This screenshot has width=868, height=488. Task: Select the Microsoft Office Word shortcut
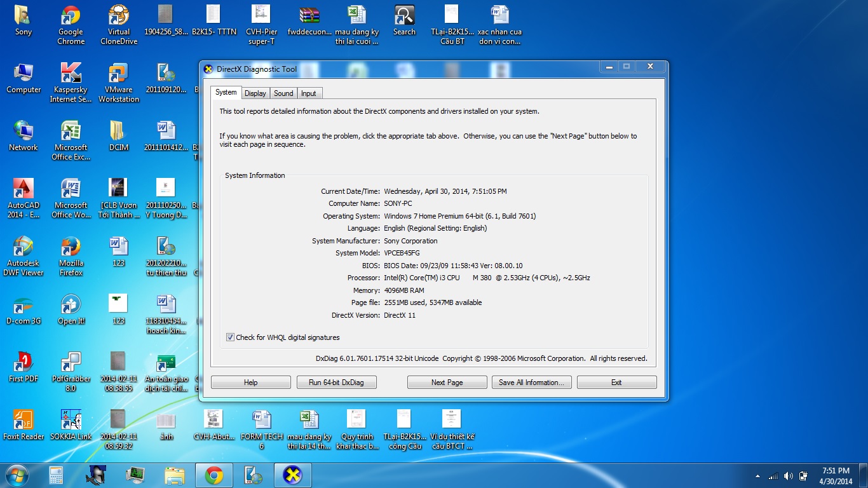(71, 198)
